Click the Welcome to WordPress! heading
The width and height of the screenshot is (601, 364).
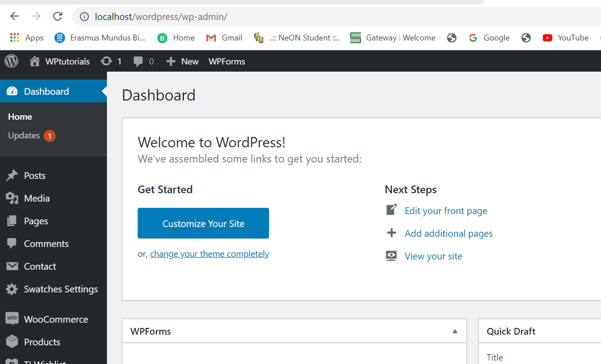click(x=212, y=142)
